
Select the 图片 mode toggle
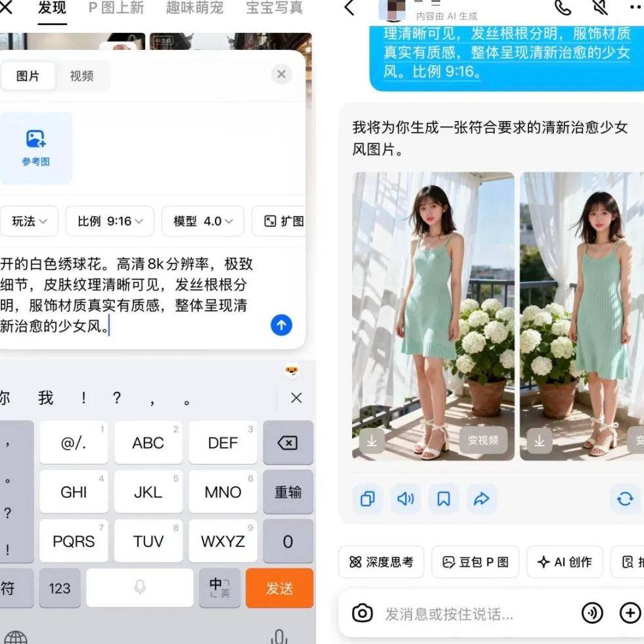28,76
